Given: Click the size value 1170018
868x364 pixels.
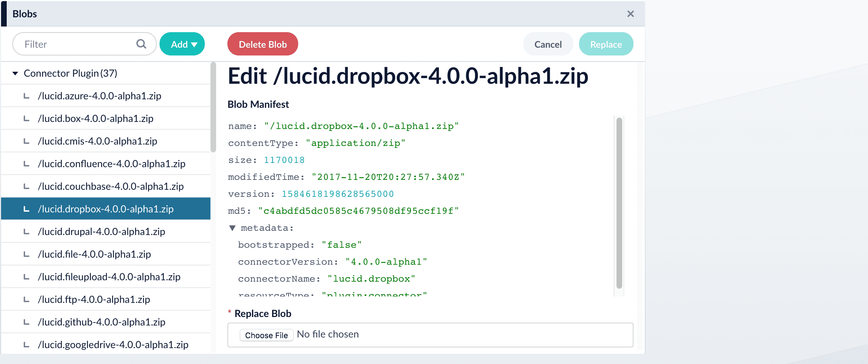Looking at the screenshot, I should coord(284,160).
